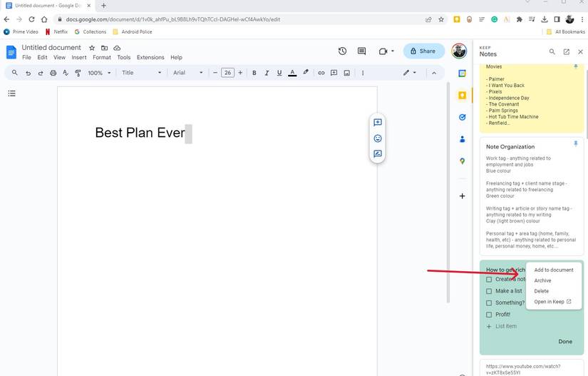The image size is (588, 376).
Task: Open the Extensions menu
Action: pyautogui.click(x=150, y=57)
